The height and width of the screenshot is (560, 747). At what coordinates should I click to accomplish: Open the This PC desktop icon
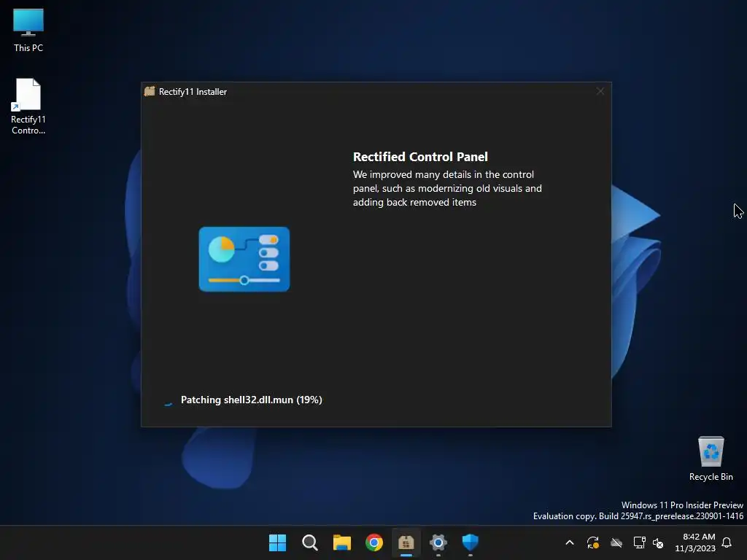[x=28, y=31]
